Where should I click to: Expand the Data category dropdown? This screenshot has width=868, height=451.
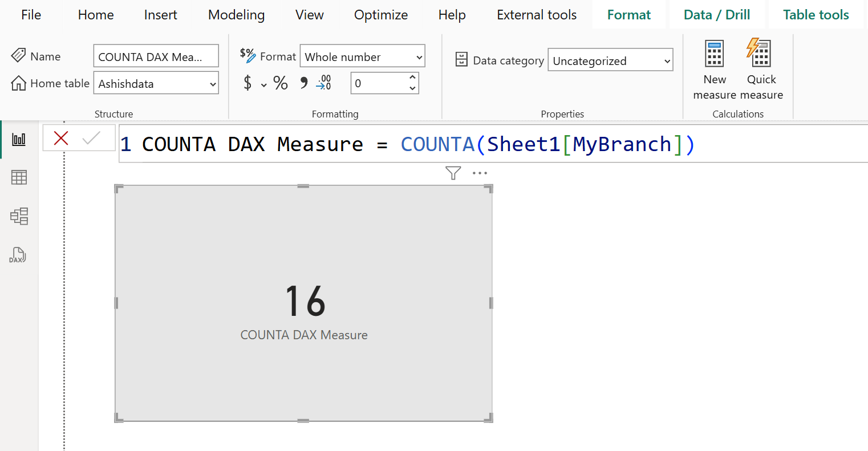click(667, 61)
